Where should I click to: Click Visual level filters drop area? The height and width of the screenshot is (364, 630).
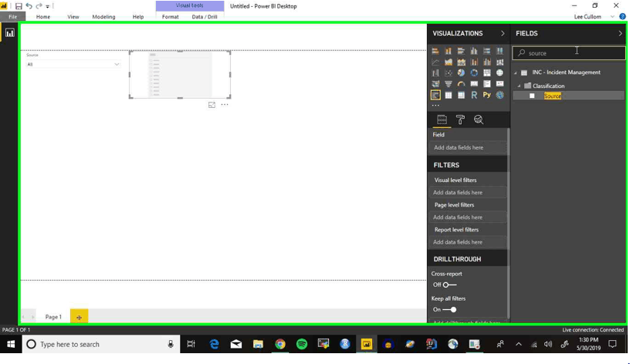(x=468, y=193)
